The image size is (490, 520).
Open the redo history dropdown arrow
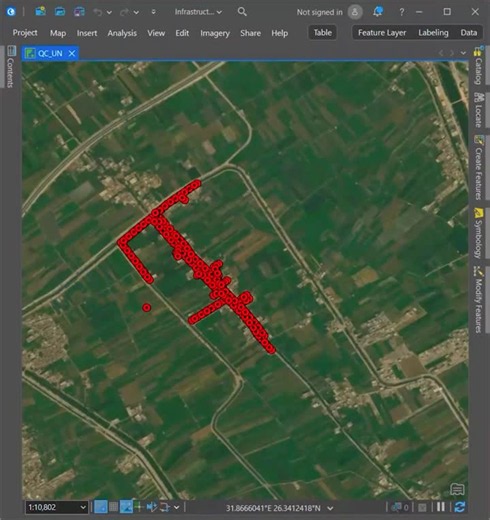136,12
